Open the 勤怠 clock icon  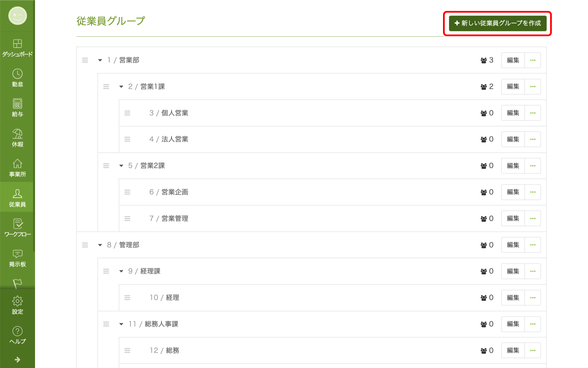coord(17,74)
